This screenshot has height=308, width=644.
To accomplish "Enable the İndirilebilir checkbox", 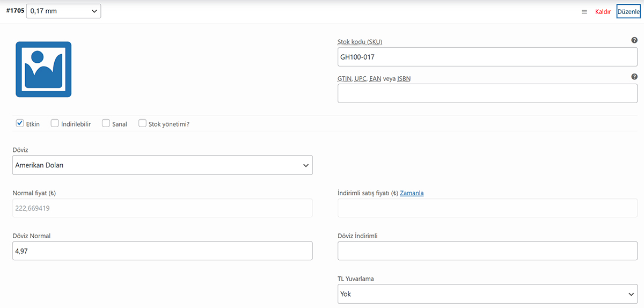I will click(x=55, y=123).
